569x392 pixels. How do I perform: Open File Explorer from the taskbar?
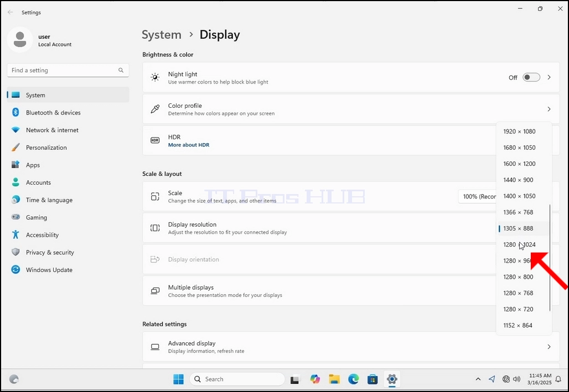[x=334, y=379]
